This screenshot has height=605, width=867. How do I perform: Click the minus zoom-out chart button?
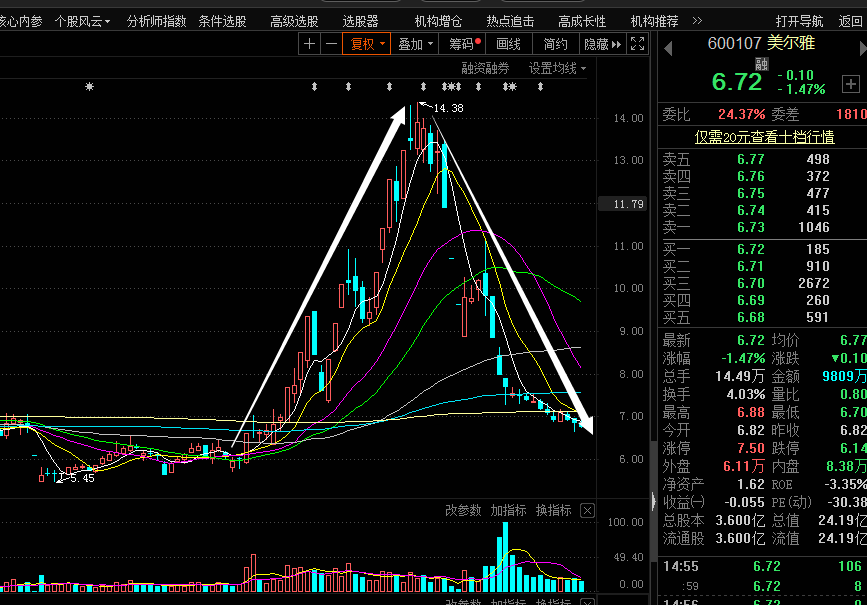tap(331, 44)
